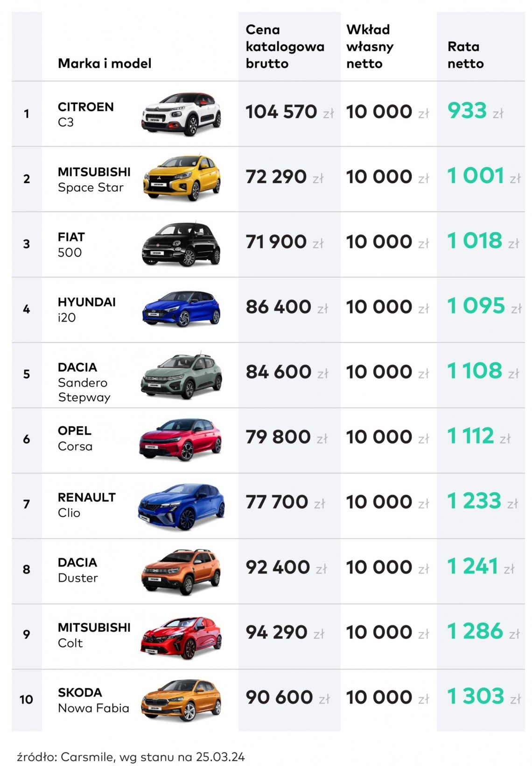Select the 1 303 zł installment value
The width and height of the screenshot is (532, 766).
click(483, 696)
